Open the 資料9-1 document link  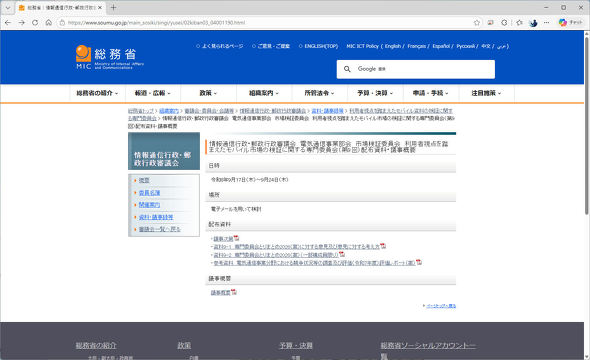pos(297,247)
